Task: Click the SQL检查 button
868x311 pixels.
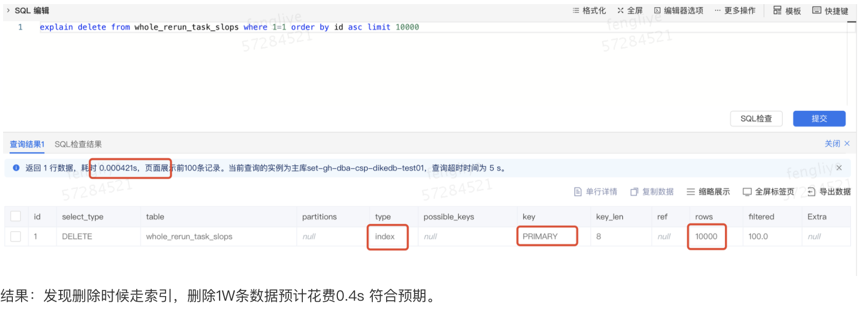Action: pyautogui.click(x=756, y=118)
